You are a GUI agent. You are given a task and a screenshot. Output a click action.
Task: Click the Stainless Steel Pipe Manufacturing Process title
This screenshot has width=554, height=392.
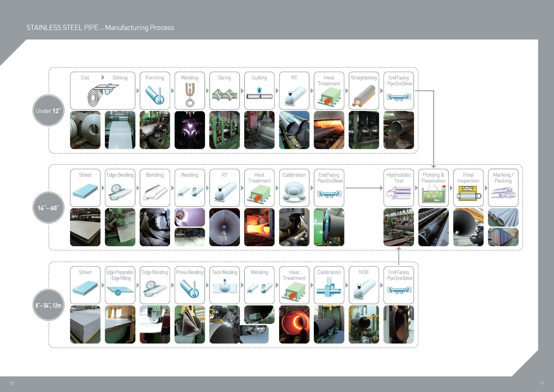coord(100,28)
